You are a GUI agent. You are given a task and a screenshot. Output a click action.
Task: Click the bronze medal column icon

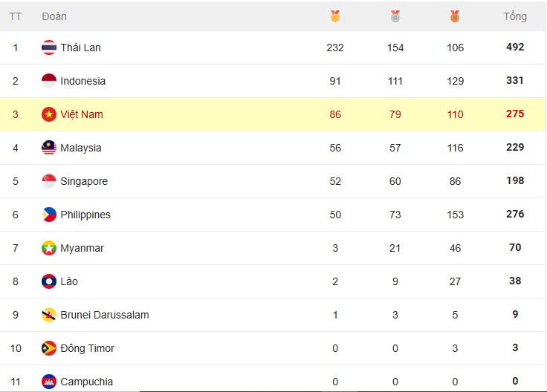coord(455,16)
